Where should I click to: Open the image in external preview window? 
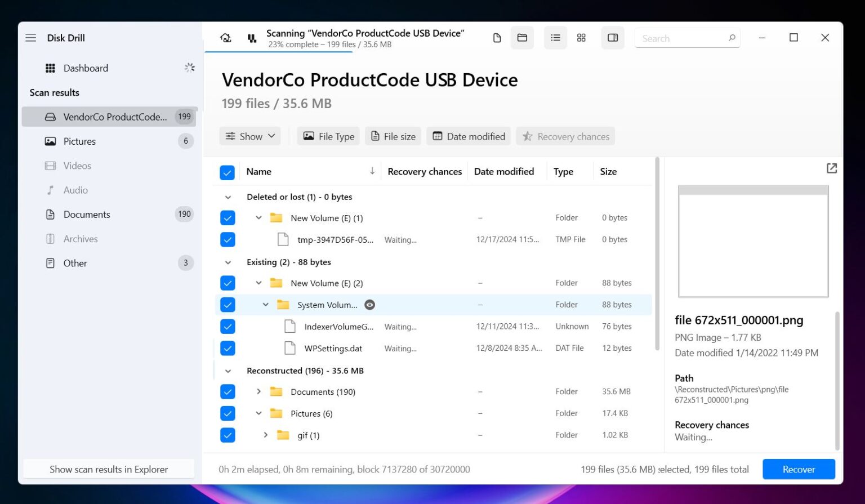(832, 168)
